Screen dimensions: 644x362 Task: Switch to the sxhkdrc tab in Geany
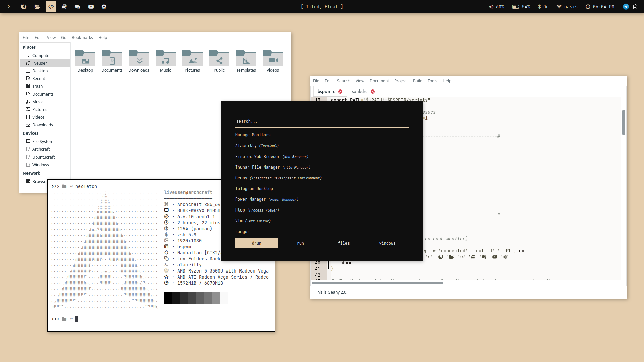359,92
